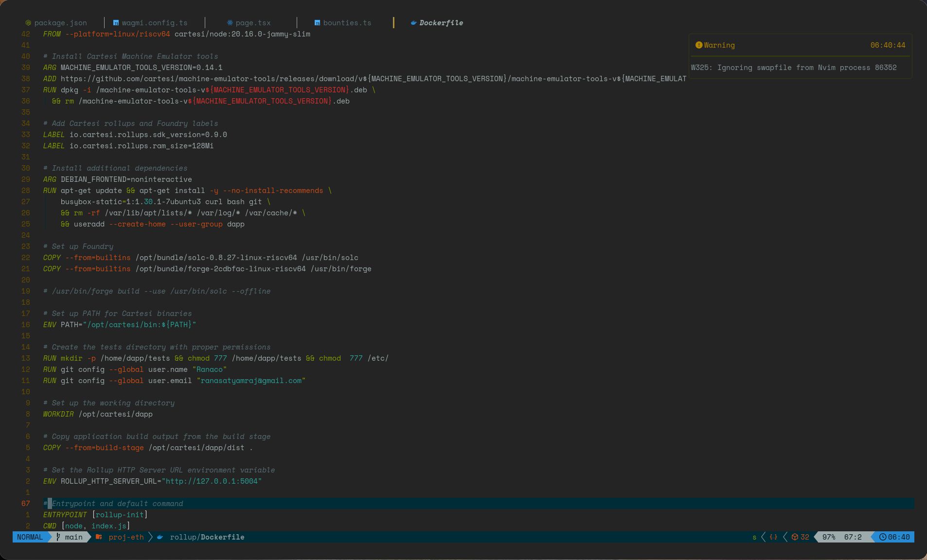Click the package.json file icon

[x=28, y=23]
